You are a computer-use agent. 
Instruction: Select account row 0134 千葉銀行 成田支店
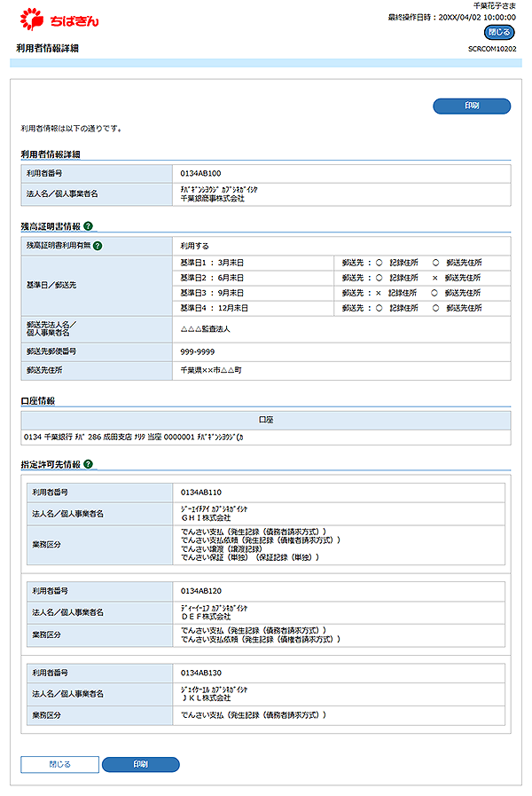[266, 437]
